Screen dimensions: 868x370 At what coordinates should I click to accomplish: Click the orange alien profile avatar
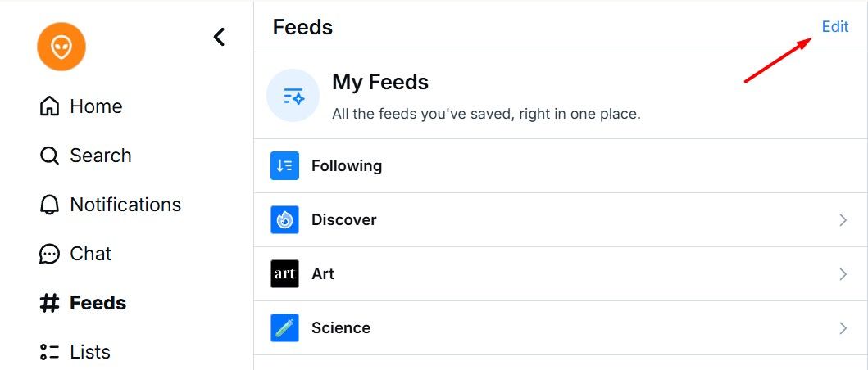[61, 47]
